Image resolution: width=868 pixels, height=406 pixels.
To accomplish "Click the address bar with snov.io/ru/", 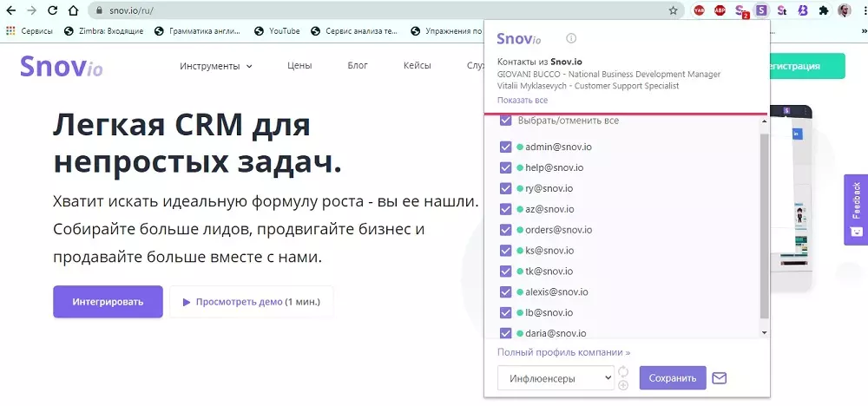I will pos(387,10).
